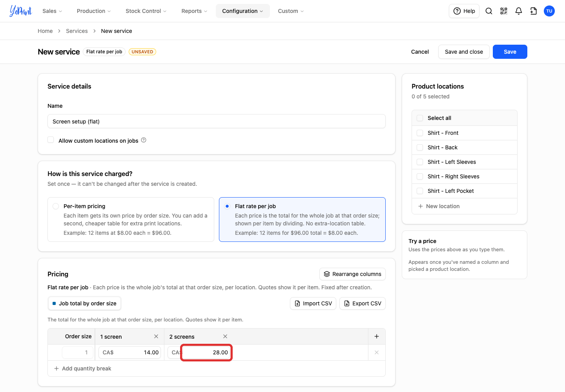Viewport: 565px width, 392px height.
Task: Click the Help button
Action: click(x=464, y=11)
